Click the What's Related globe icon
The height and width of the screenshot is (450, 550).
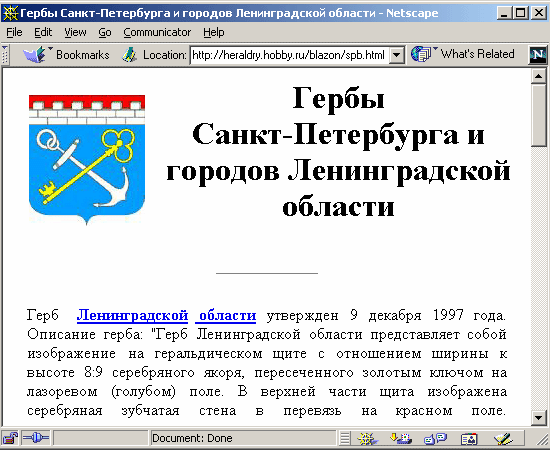click(421, 54)
